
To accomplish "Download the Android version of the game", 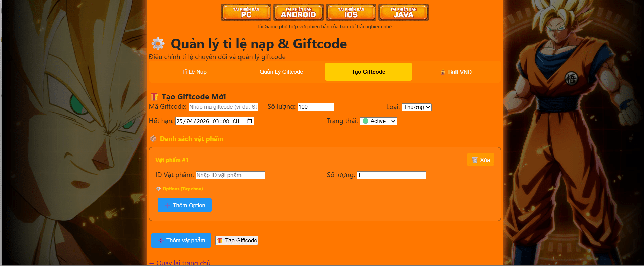I will click(x=299, y=12).
